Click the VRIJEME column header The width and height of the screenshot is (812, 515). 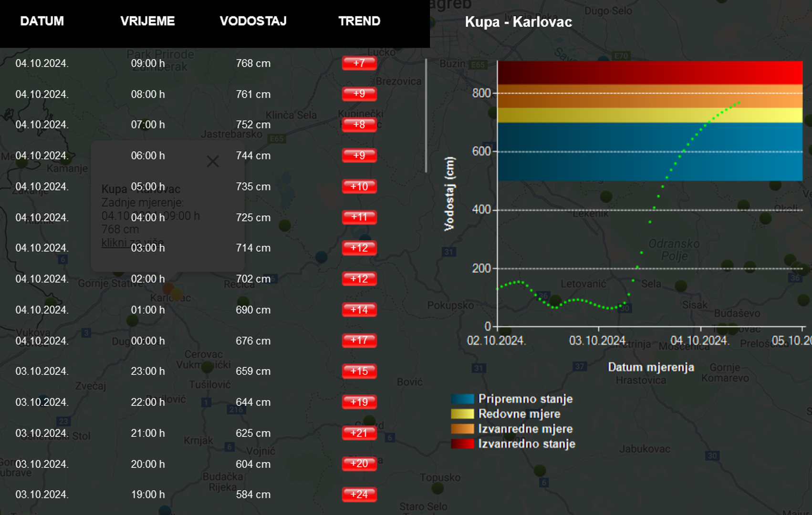coord(147,21)
